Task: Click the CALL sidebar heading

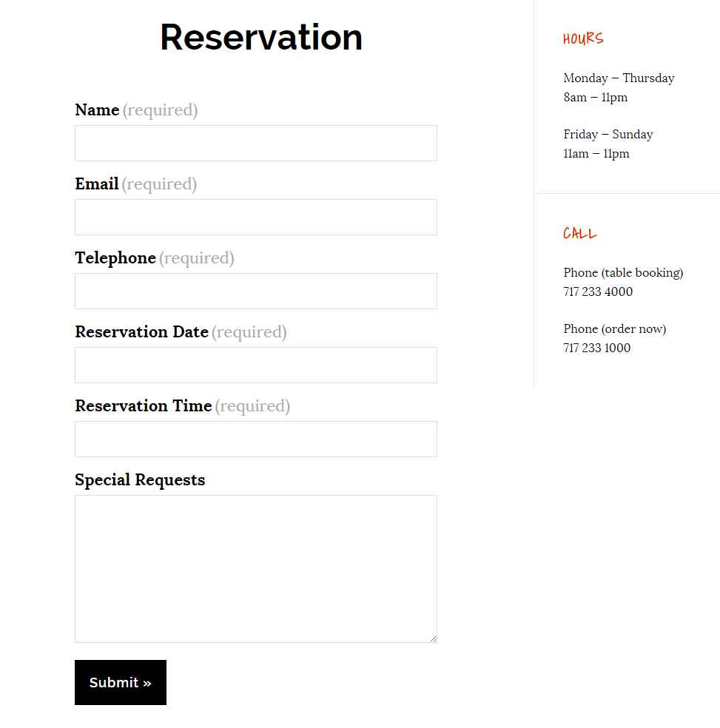Action: point(579,233)
